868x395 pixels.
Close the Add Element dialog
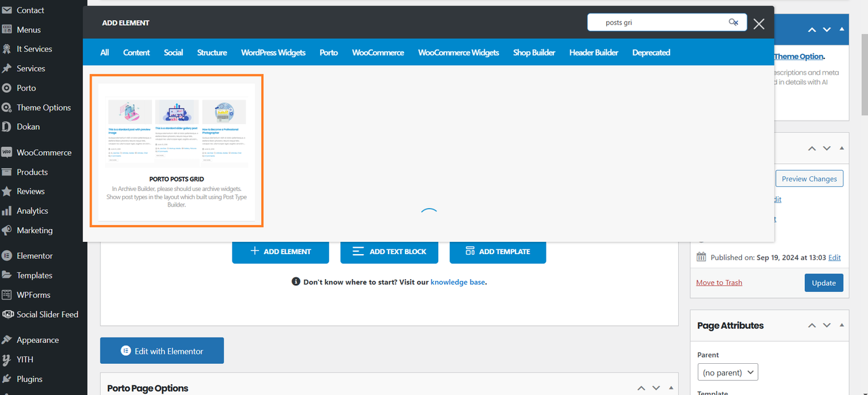[759, 24]
